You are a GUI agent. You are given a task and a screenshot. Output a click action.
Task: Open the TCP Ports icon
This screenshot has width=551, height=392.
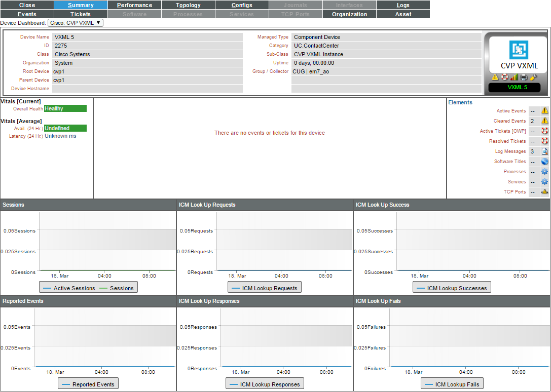tap(545, 192)
